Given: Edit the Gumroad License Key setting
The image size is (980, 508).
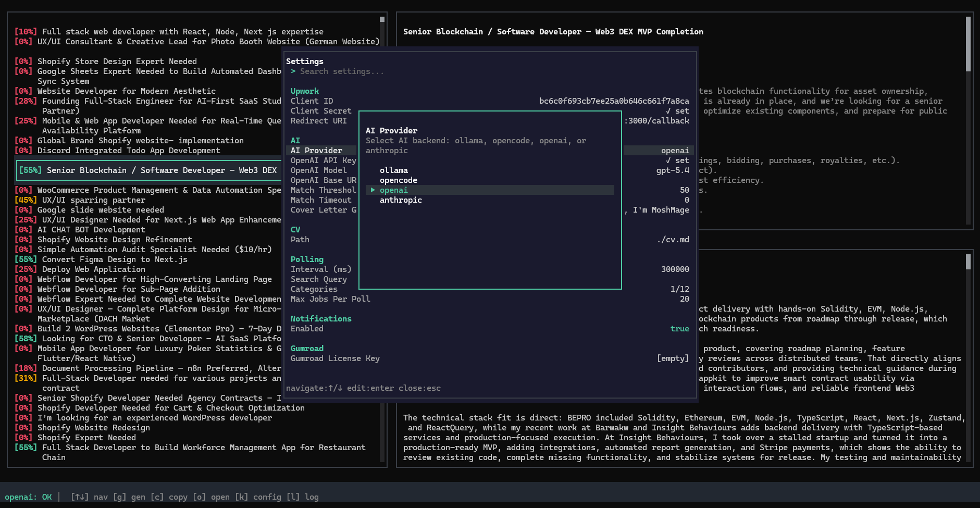Looking at the screenshot, I should (335, 358).
